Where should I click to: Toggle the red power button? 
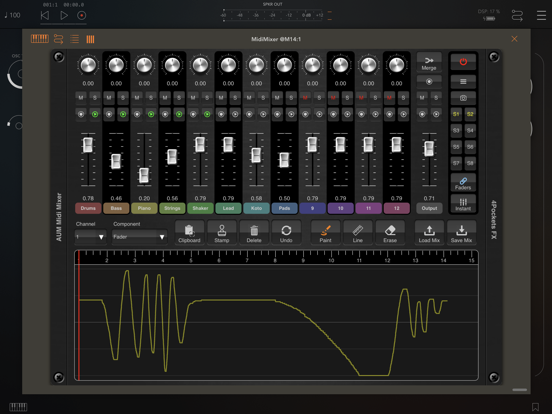(463, 62)
